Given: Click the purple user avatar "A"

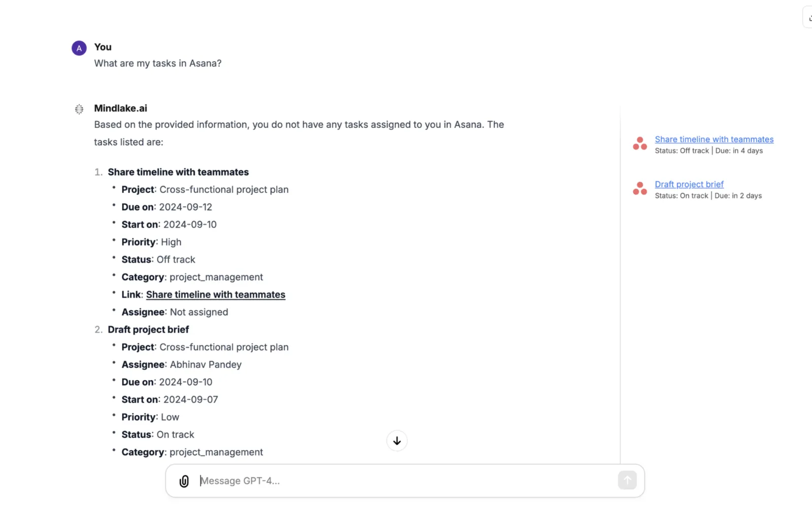Looking at the screenshot, I should pos(79,48).
